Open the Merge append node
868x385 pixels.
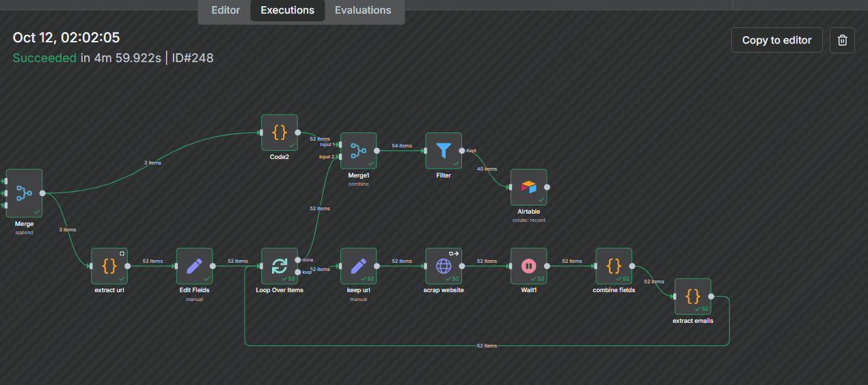tap(25, 192)
